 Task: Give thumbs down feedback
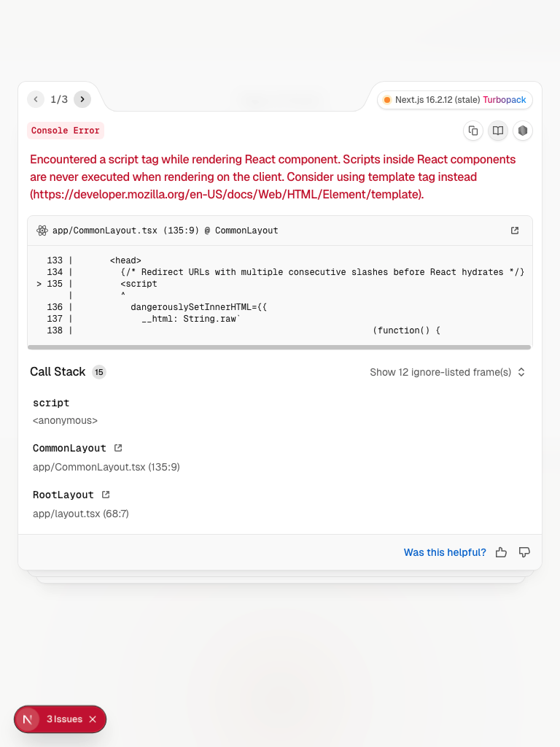pyautogui.click(x=524, y=552)
